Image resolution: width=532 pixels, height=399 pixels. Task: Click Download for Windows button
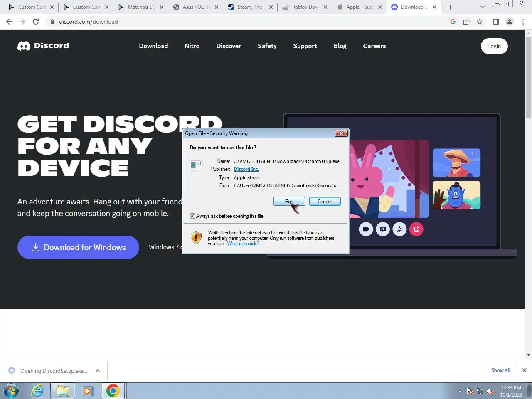tap(78, 247)
